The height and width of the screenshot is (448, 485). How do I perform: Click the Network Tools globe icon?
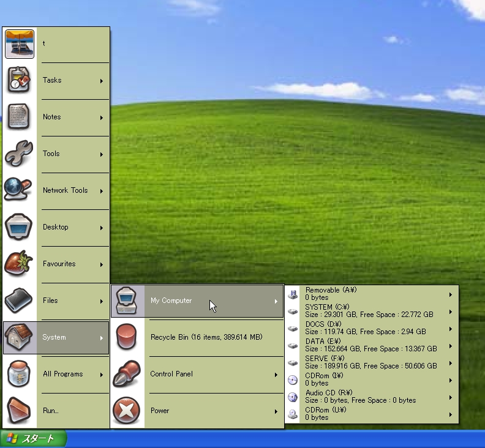tap(18, 189)
